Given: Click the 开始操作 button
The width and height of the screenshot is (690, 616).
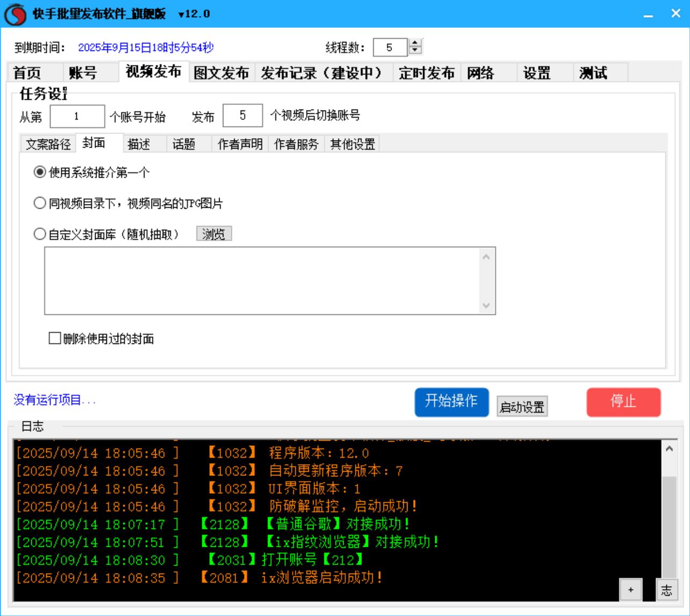Looking at the screenshot, I should pos(451,402).
